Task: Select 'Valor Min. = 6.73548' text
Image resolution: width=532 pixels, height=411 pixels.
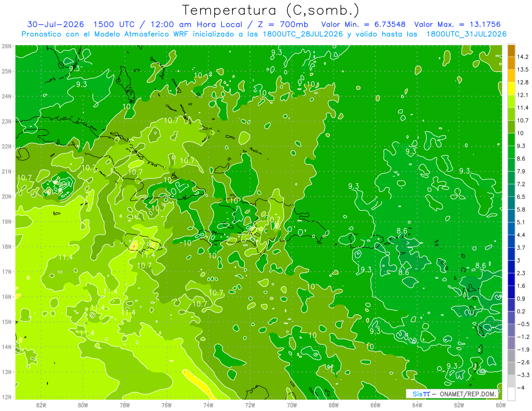Action: pos(364,24)
